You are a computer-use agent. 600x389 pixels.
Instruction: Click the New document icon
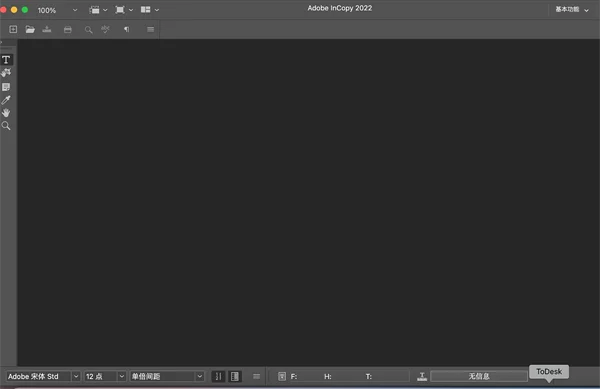pyautogui.click(x=13, y=29)
